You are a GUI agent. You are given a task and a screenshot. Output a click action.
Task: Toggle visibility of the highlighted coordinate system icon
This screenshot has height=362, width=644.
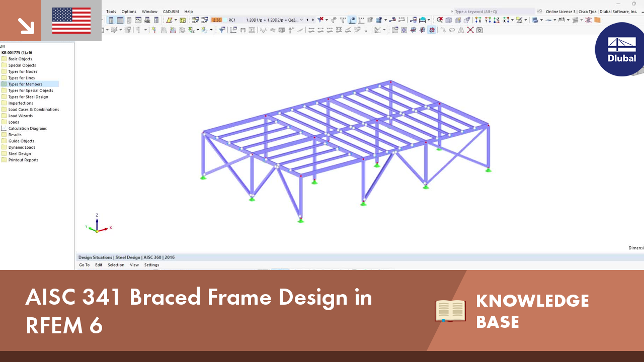[431, 29]
